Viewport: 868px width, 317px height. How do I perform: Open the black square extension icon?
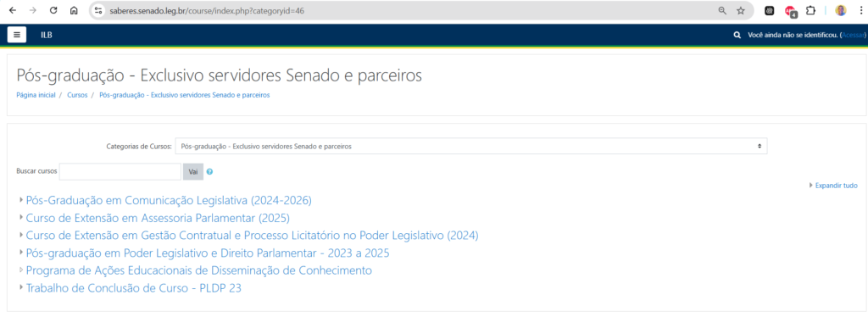coord(770,10)
